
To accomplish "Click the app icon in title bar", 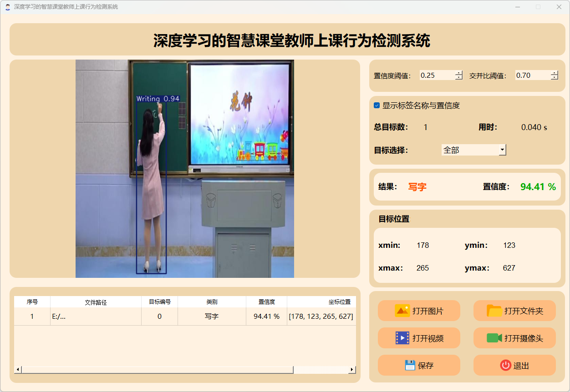I will pos(7,7).
